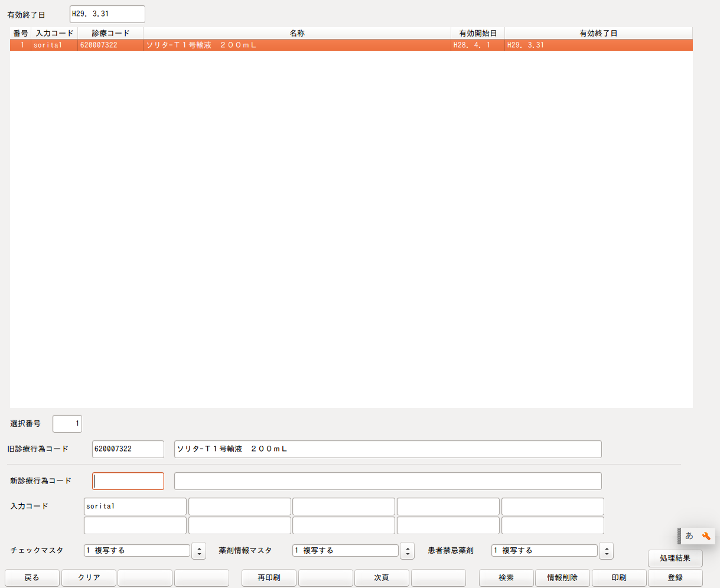Click the 新診療行為コード input field
This screenshot has height=588, width=720.
[x=128, y=481]
